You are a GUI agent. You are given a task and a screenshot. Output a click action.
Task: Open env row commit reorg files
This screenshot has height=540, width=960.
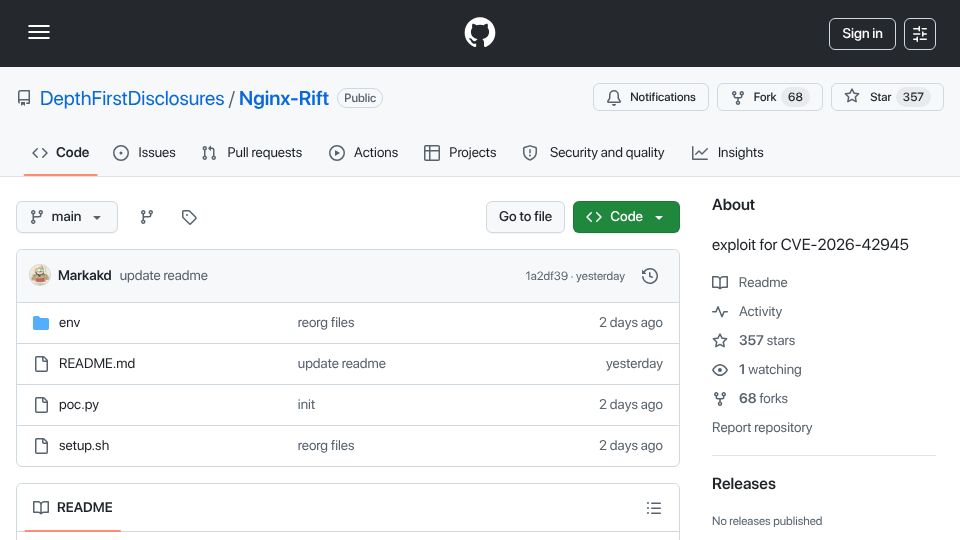click(326, 323)
